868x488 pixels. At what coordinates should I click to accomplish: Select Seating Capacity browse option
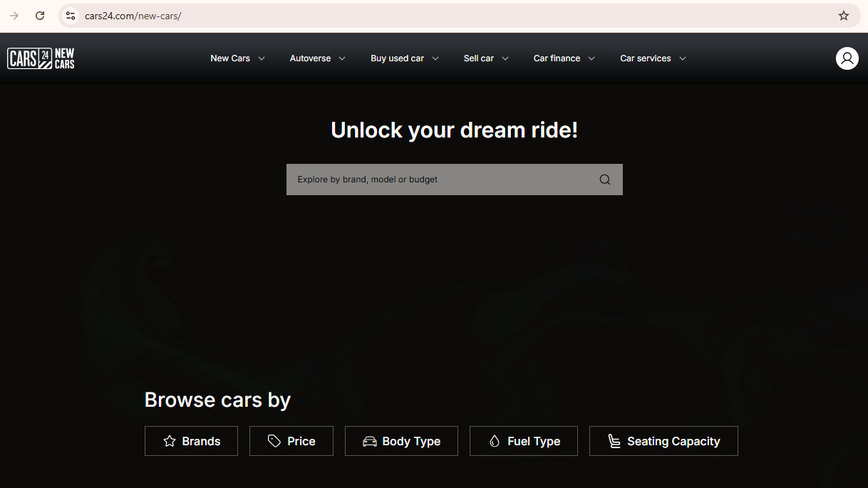coord(663,441)
